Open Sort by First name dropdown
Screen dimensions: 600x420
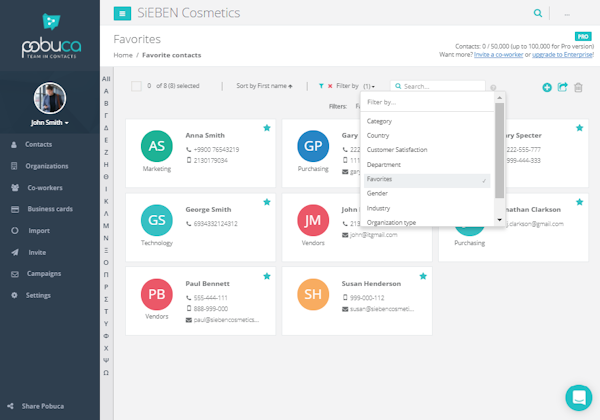pyautogui.click(x=264, y=86)
